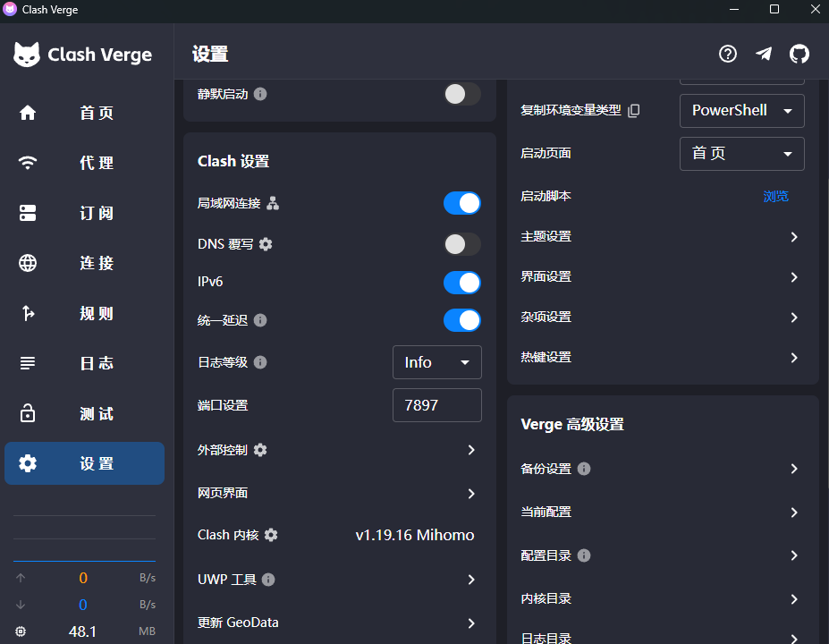The height and width of the screenshot is (644, 829).
Task: Click the memory chip icon near 48.1 MB
Action: pyautogui.click(x=21, y=631)
